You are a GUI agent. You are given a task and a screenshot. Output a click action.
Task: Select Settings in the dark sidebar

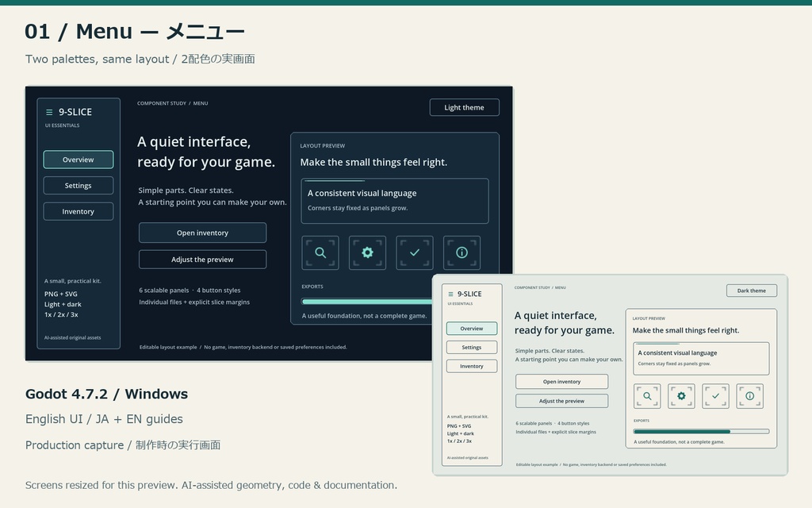click(79, 186)
